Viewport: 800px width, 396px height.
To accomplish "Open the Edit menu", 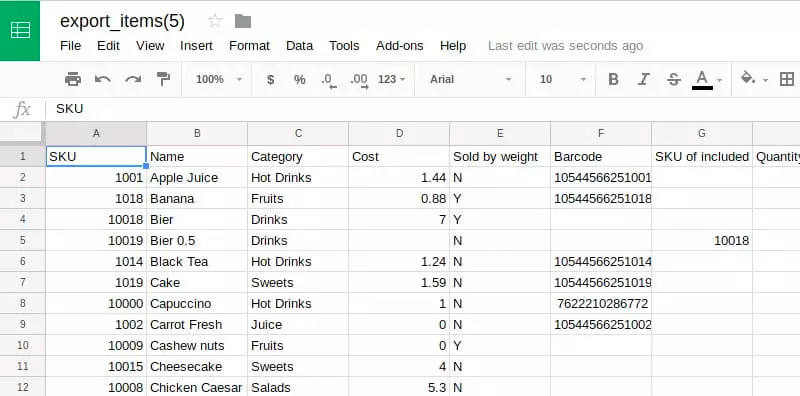I will pyautogui.click(x=108, y=46).
